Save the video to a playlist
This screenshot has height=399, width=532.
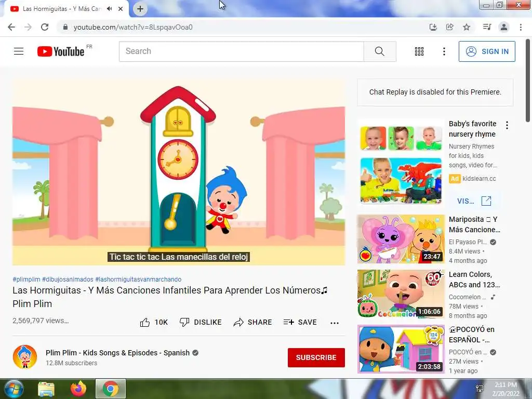click(x=300, y=322)
